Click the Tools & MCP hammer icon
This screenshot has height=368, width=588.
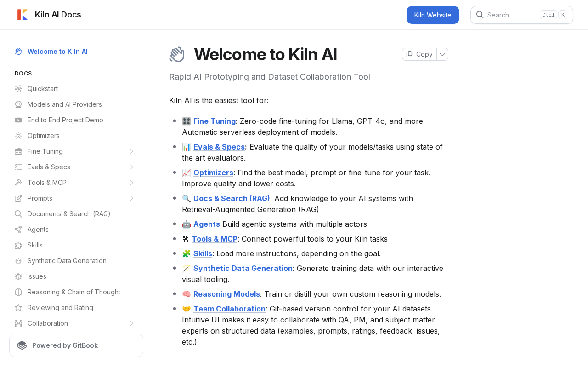18,183
